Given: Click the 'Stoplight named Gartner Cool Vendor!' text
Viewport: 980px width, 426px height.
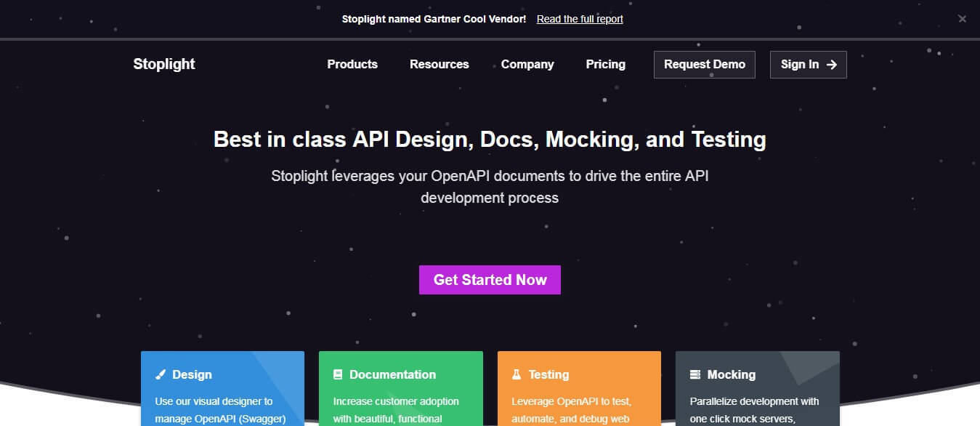Looking at the screenshot, I should (434, 19).
